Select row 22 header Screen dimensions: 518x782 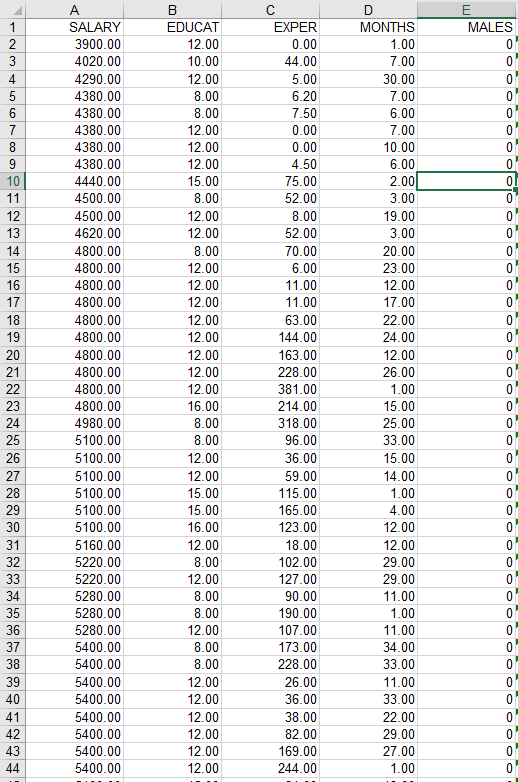tap(13, 389)
